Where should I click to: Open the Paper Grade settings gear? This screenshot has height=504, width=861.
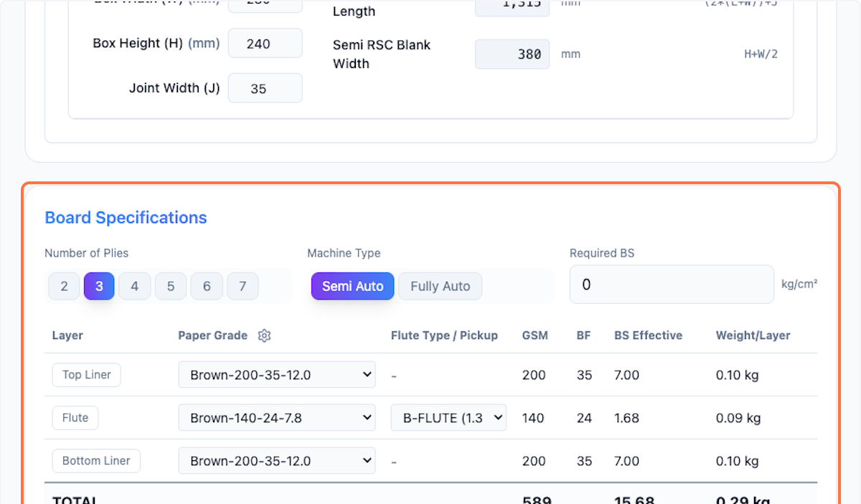click(x=264, y=336)
